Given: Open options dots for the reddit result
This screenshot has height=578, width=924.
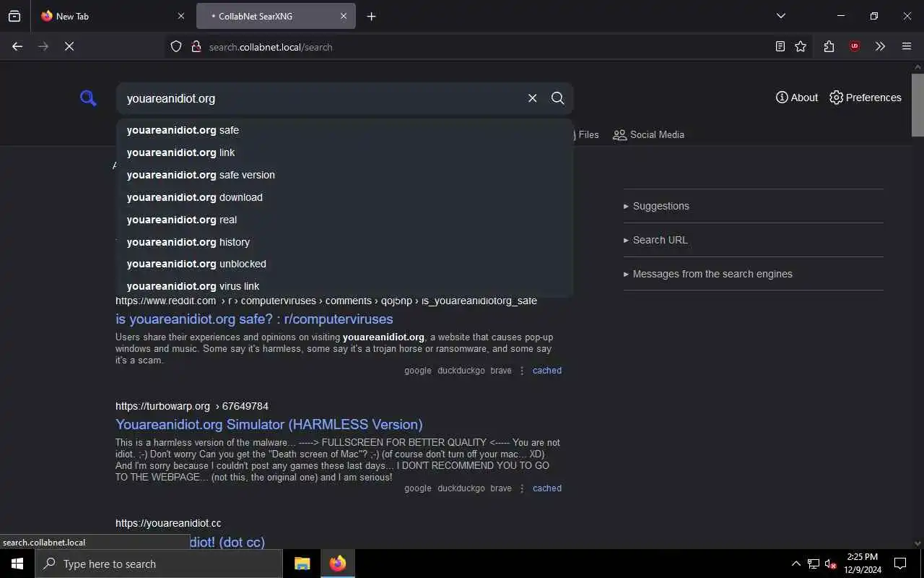Looking at the screenshot, I should (x=522, y=371).
